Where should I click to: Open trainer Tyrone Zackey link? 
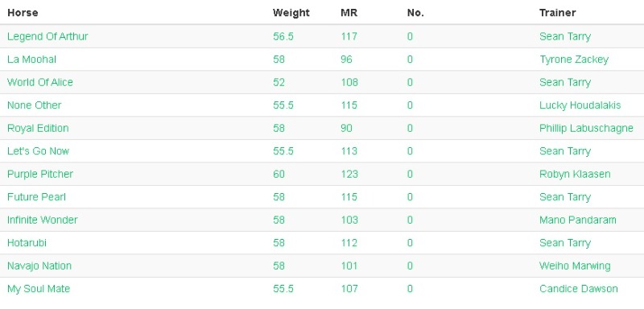click(574, 60)
